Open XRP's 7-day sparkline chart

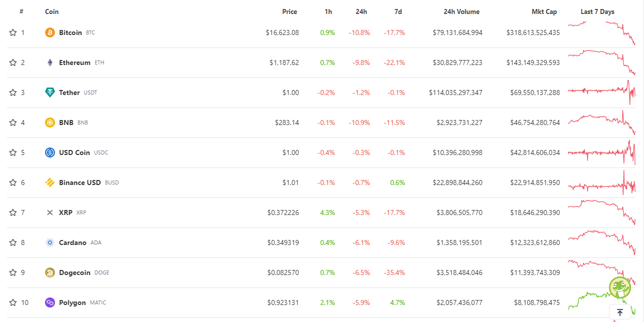[x=601, y=212]
